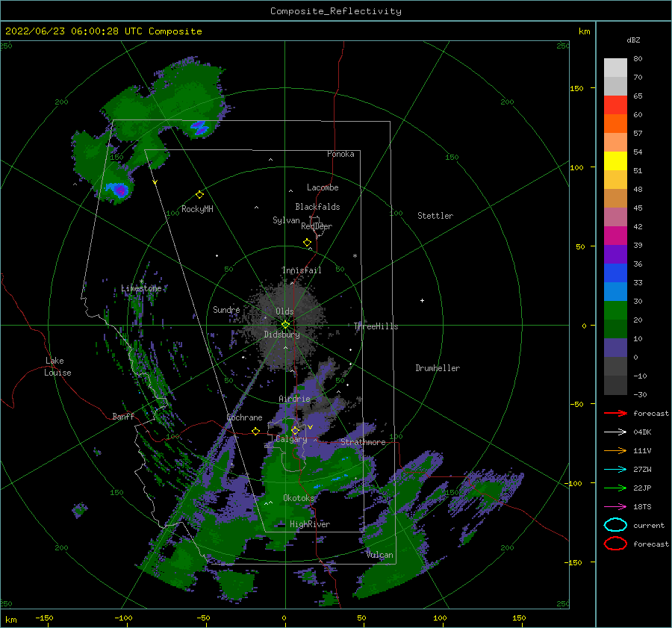
Task: Click the white plus marker west of Drumheller
Action: point(422,300)
